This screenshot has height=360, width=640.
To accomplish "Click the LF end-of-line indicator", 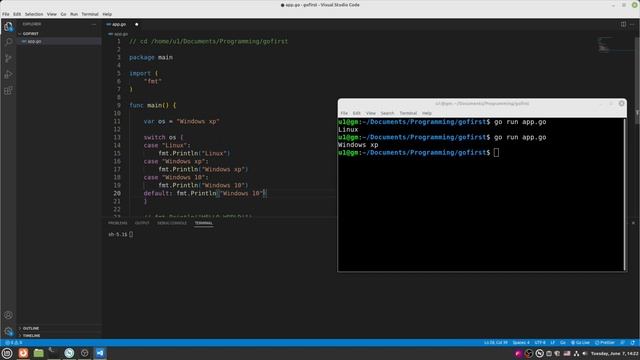I will [553, 343].
